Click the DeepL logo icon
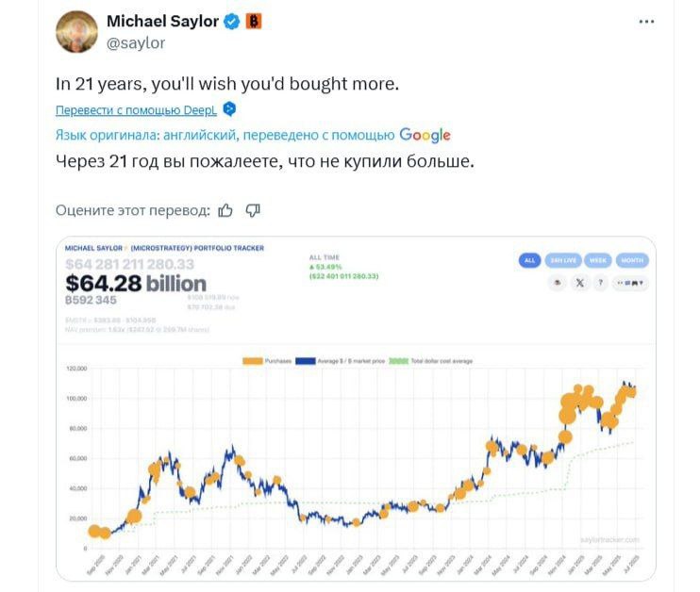The image size is (700, 592). point(229,108)
